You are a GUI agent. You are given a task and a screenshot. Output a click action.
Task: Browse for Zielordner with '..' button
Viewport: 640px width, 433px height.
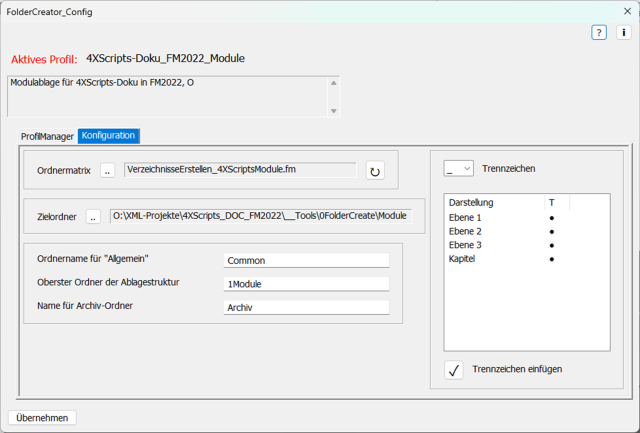point(94,216)
